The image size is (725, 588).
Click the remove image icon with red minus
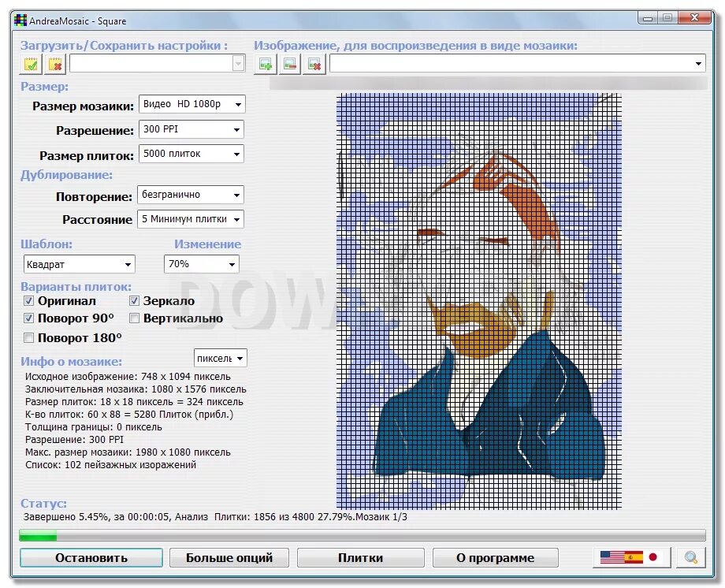[x=290, y=64]
